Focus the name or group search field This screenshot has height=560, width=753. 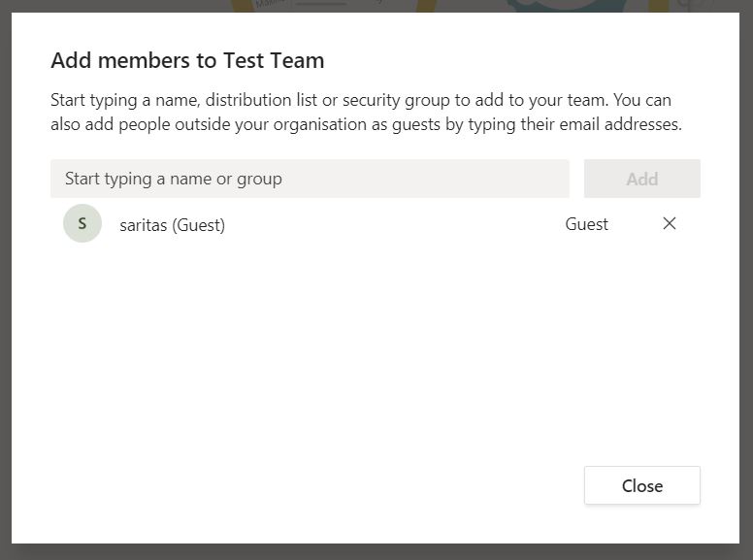(x=310, y=179)
